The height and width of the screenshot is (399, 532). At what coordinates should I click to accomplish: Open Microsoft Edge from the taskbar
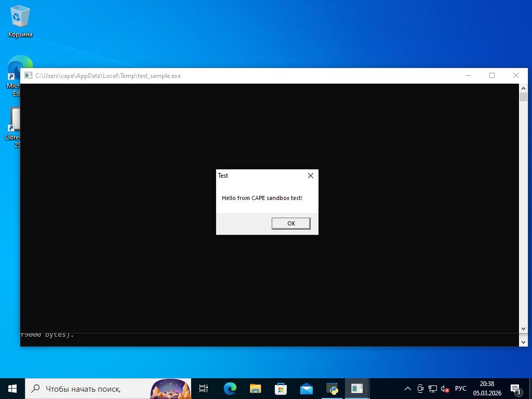[230, 388]
